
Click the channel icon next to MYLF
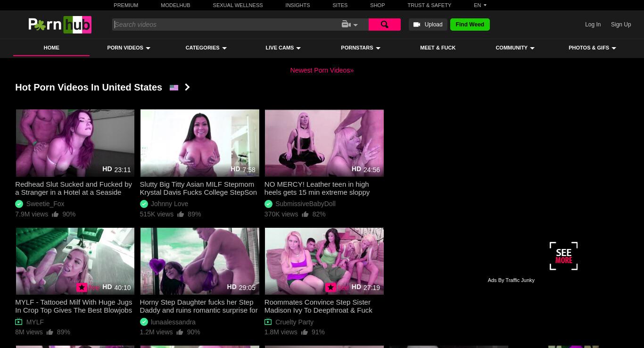click(19, 322)
